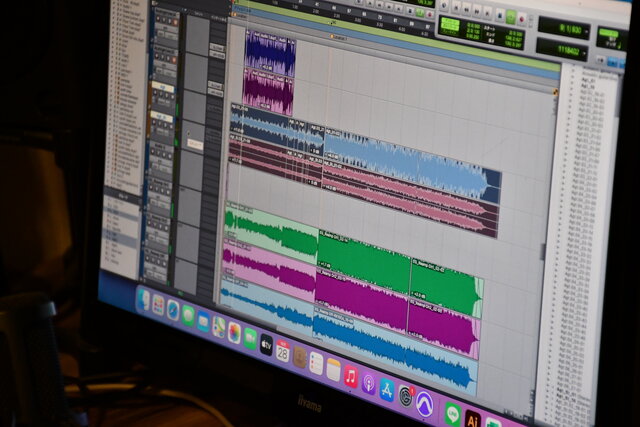Select the middle magenta waveform clip
This screenshot has height=427, width=640.
click(x=361, y=301)
